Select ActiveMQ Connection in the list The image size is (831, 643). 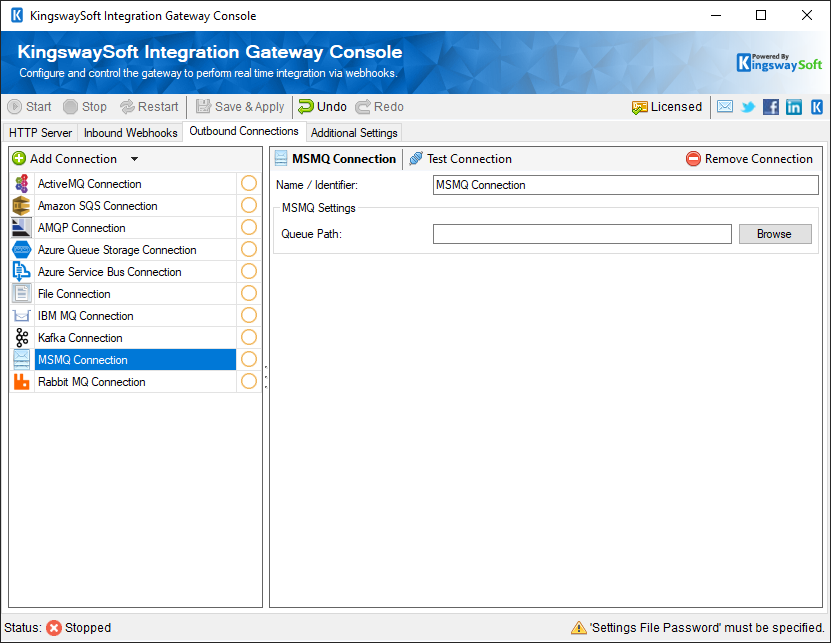coord(135,184)
